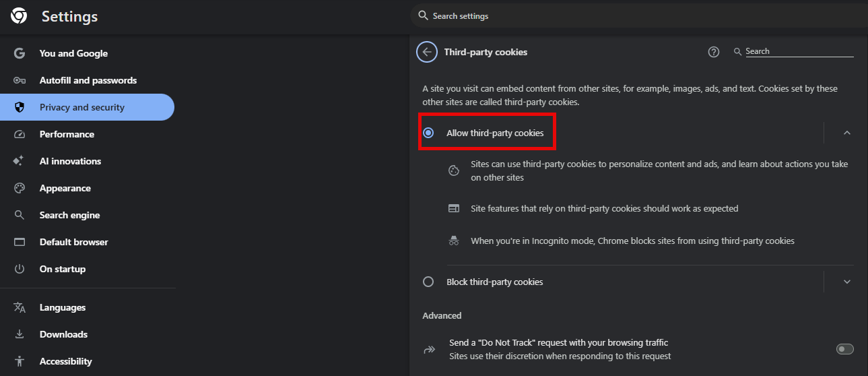Screen dimensions: 868x376
Task: Open the help question mark icon
Action: click(x=714, y=52)
